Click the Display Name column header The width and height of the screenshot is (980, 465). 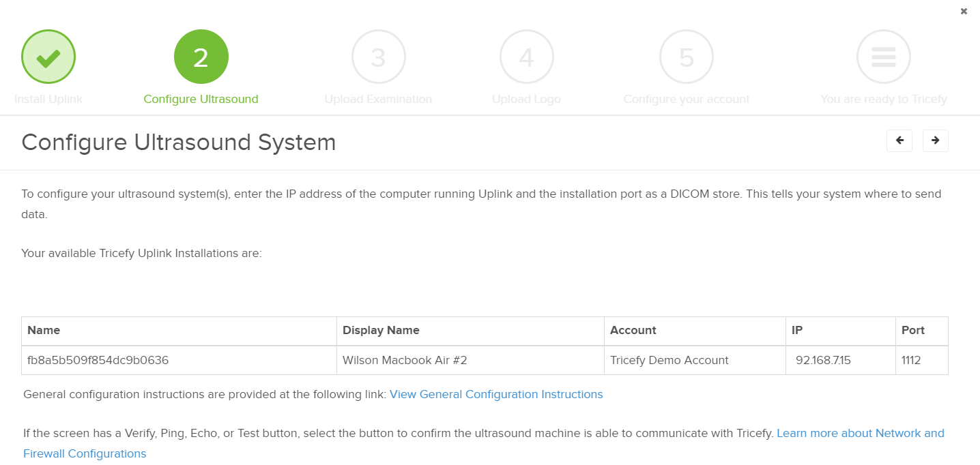pos(470,331)
